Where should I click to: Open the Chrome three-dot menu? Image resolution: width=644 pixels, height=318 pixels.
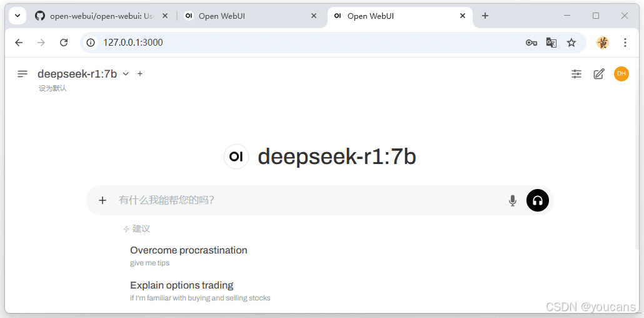point(625,43)
